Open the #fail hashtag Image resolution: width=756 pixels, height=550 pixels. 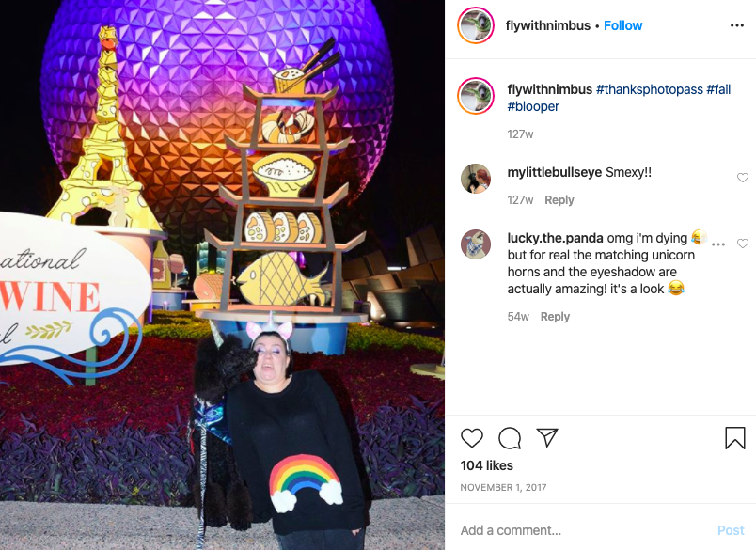pos(718,89)
